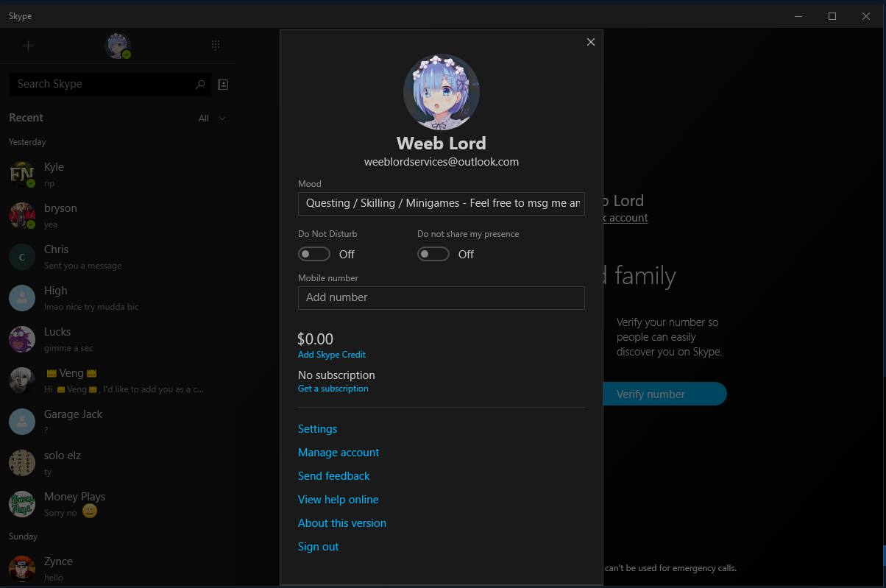
Task: Open About this version
Action: (342, 523)
